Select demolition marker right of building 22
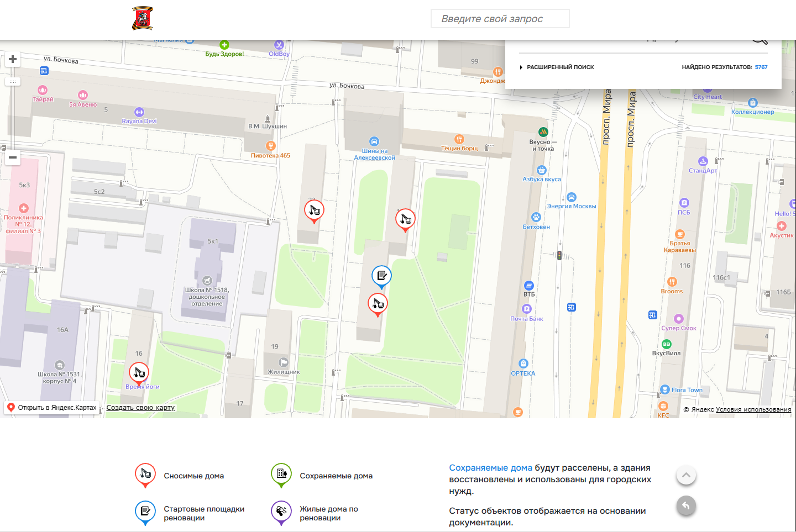This screenshot has width=796, height=532. pyautogui.click(x=405, y=219)
